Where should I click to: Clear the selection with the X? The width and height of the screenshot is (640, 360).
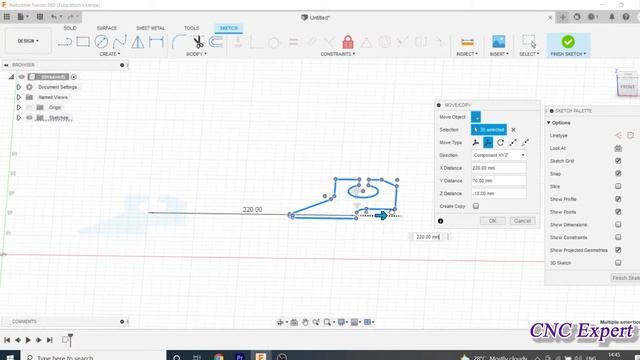pos(513,130)
